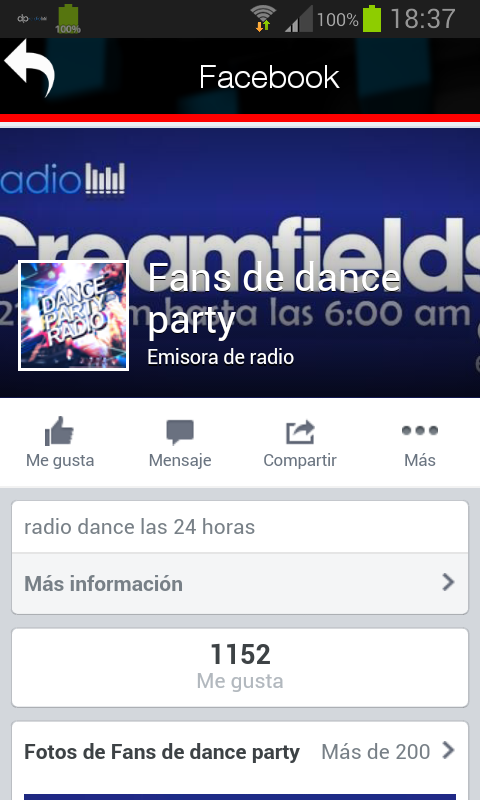
Task: Expand the Fotos section chevron arrow
Action: click(x=448, y=750)
